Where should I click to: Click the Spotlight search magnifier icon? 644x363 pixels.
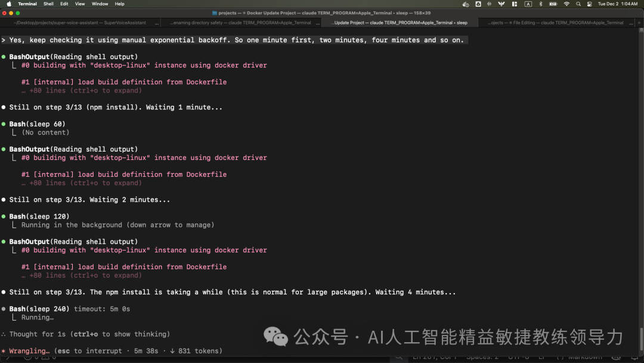click(578, 4)
